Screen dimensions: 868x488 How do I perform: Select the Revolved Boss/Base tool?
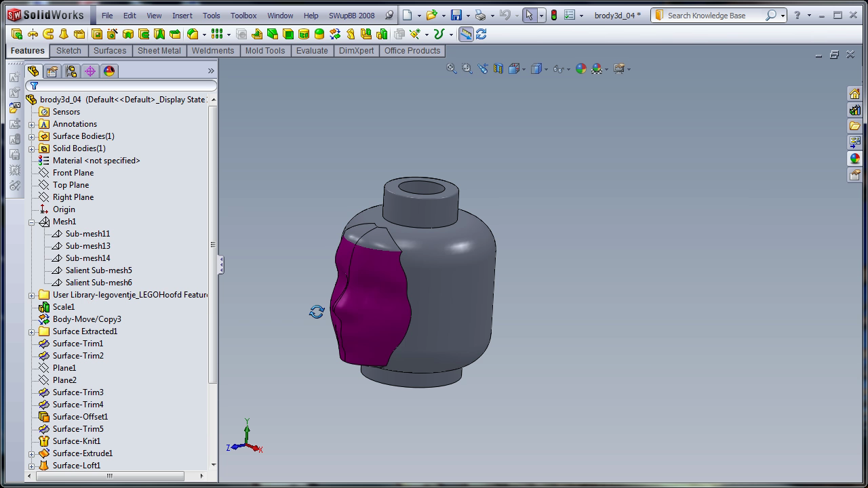33,34
